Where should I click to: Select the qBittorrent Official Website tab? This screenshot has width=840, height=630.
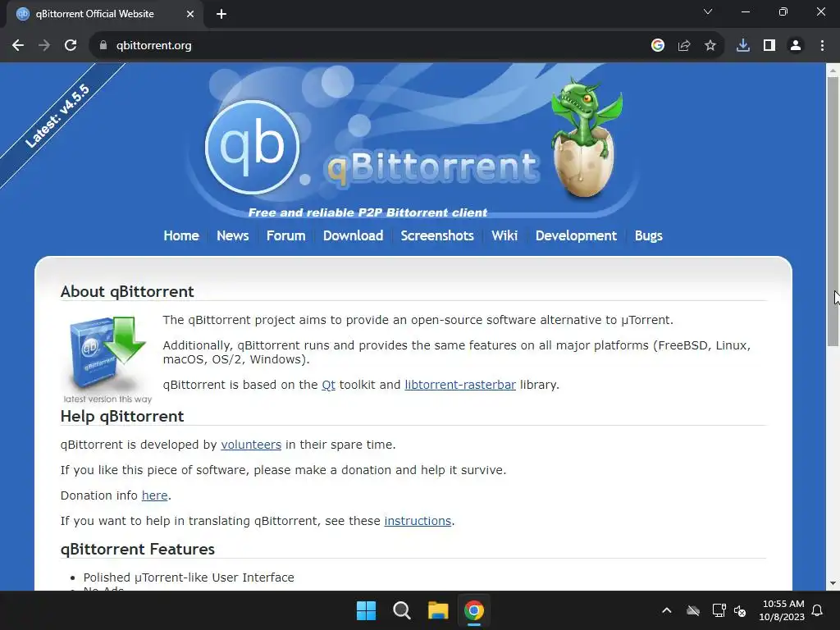click(95, 14)
